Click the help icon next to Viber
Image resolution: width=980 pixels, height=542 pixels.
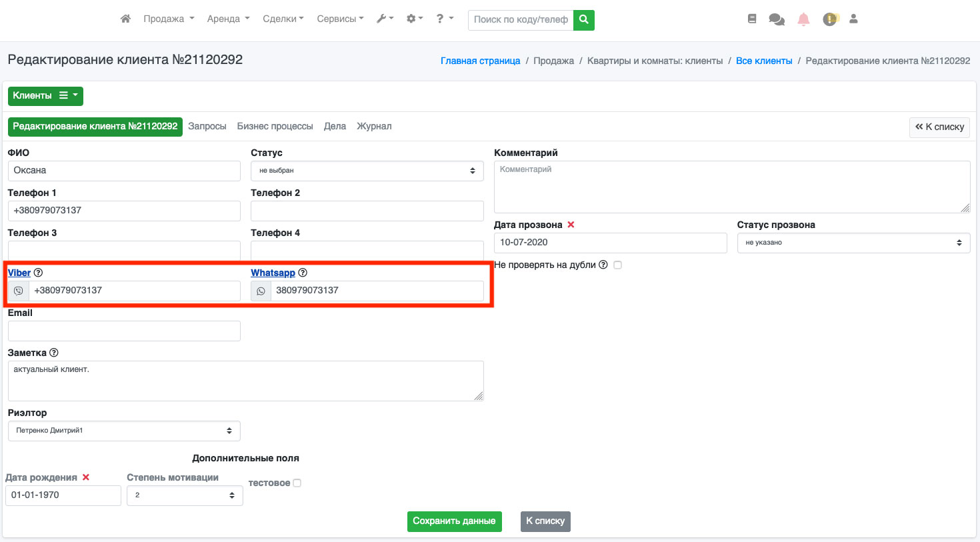pos(39,273)
